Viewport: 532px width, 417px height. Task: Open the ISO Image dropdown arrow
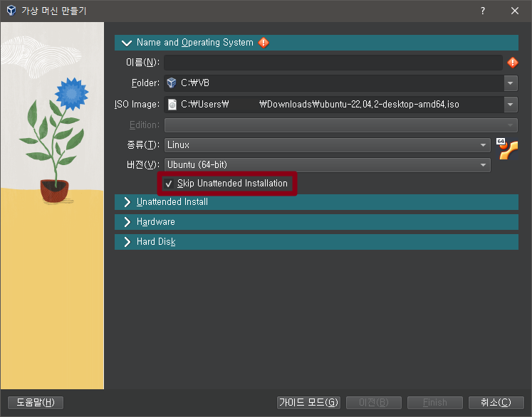click(x=511, y=105)
